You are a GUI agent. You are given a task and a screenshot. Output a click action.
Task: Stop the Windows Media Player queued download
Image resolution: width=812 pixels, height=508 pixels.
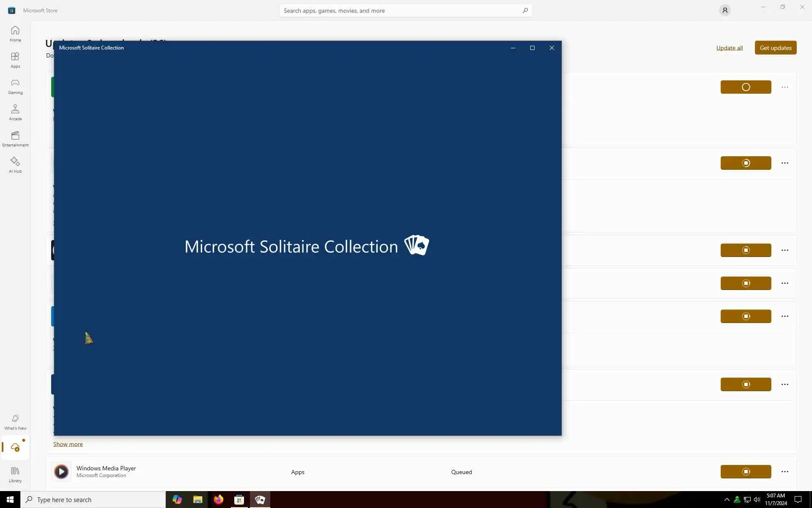pyautogui.click(x=746, y=472)
